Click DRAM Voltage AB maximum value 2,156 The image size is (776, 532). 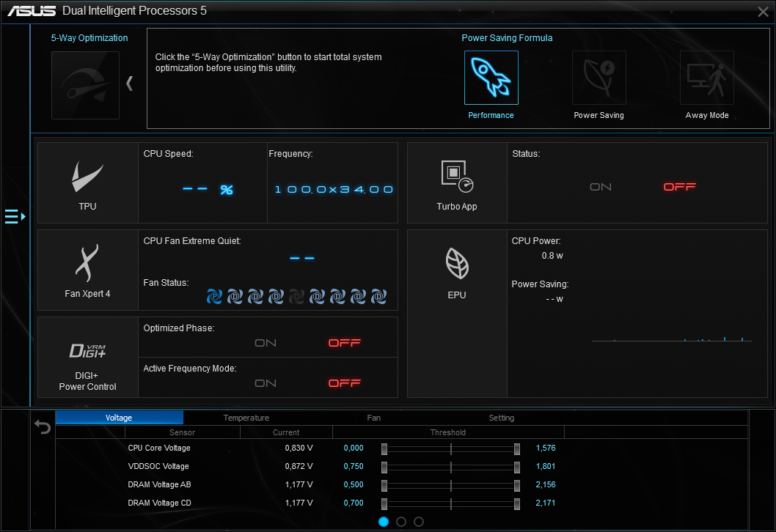[546, 484]
